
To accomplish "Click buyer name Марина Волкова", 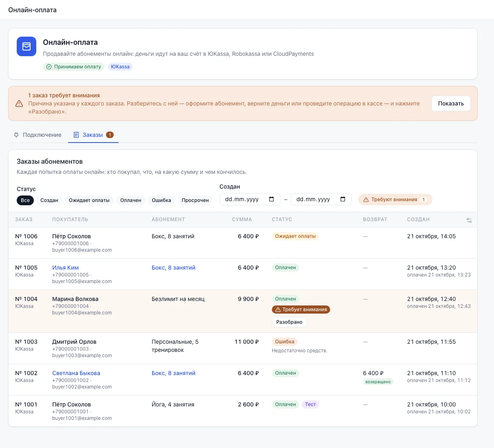I will coord(75,299).
